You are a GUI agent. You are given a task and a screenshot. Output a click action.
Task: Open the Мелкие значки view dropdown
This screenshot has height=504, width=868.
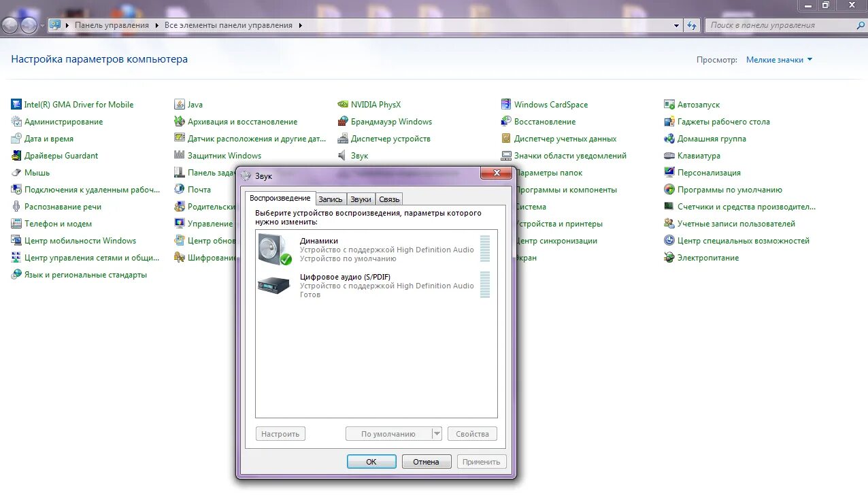tap(779, 60)
